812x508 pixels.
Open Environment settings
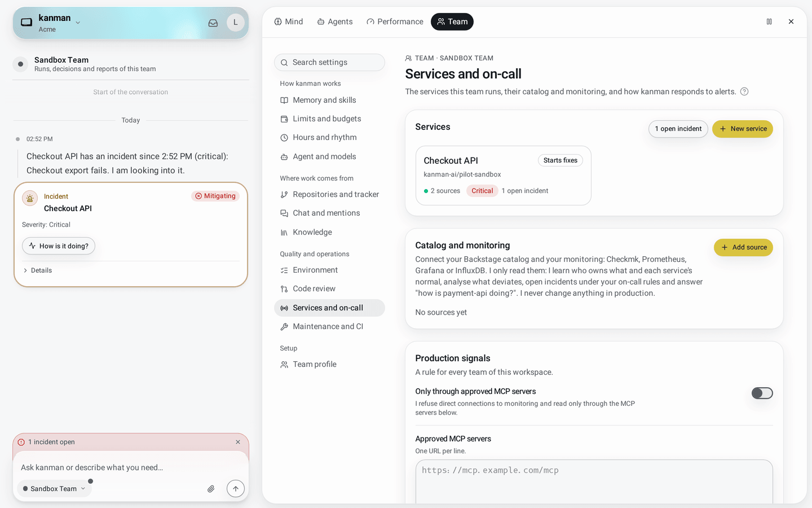[x=329, y=270]
